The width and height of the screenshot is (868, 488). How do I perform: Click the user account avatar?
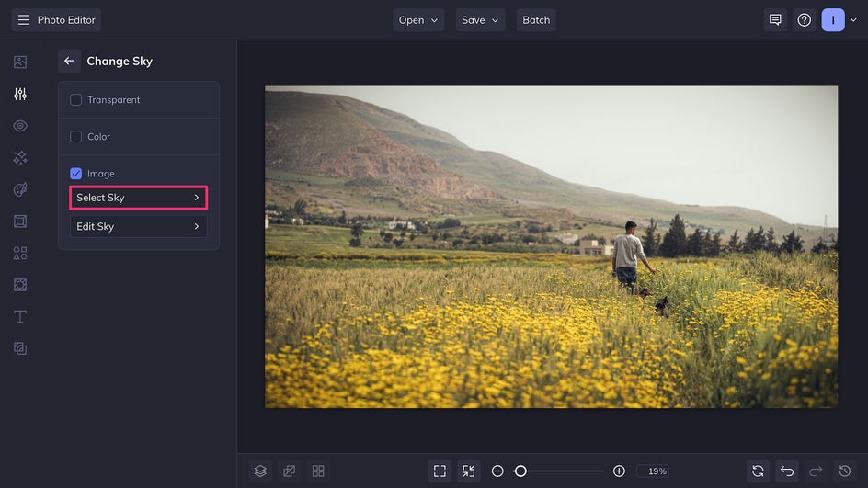click(832, 20)
